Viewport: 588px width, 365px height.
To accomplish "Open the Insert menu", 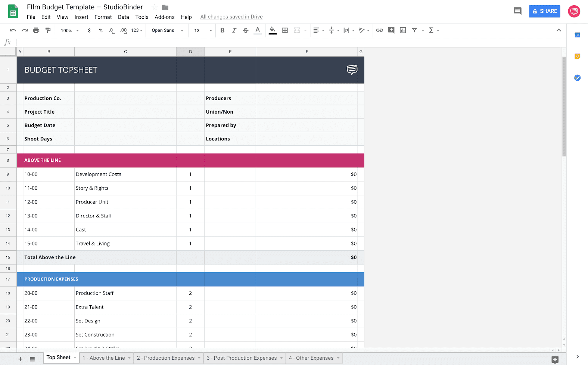I will click(x=81, y=17).
